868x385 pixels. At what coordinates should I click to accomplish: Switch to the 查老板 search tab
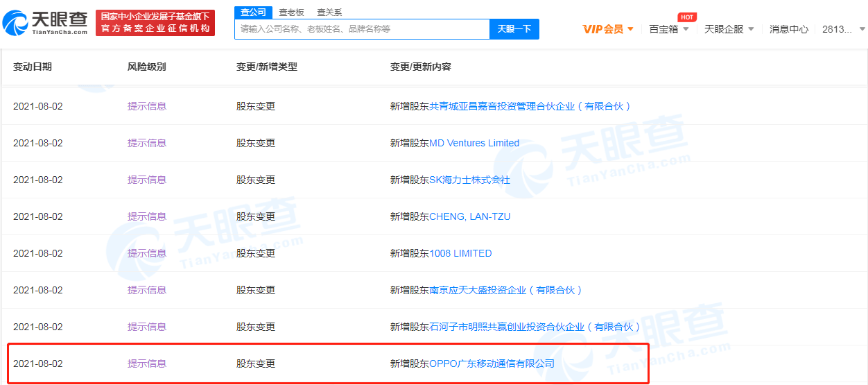point(291,12)
